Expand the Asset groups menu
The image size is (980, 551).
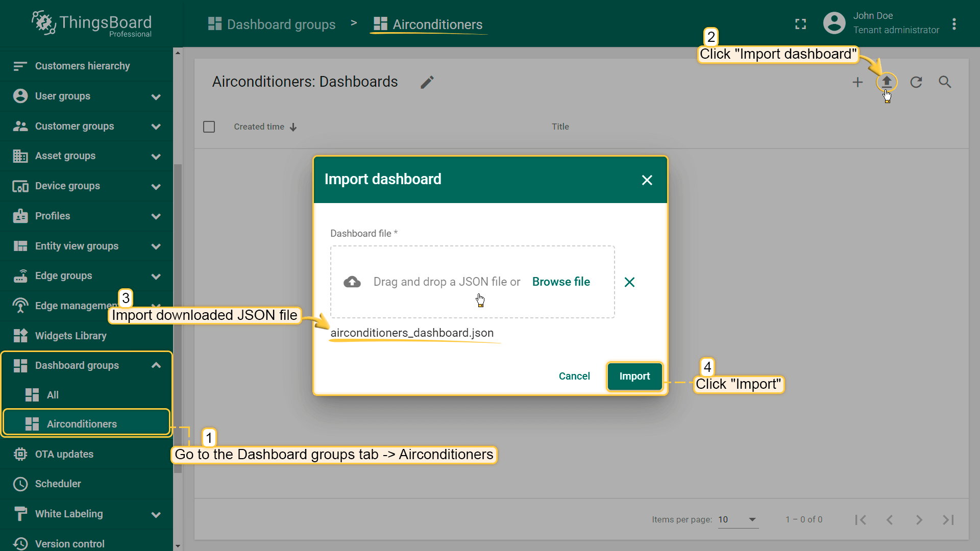click(156, 157)
